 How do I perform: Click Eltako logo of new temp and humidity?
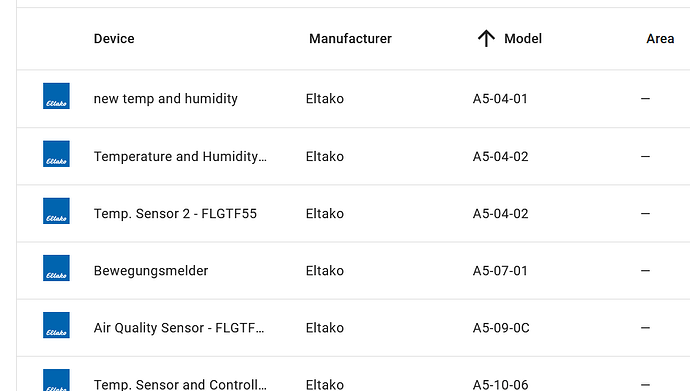tap(56, 96)
